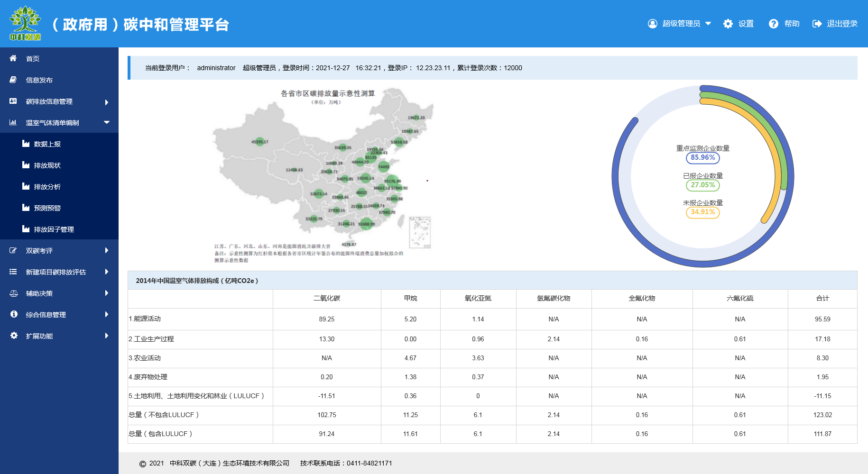The height and width of the screenshot is (474, 868).
Task: Expand the 新建项目碳排放评估 submenu arrow
Action: coord(107,272)
